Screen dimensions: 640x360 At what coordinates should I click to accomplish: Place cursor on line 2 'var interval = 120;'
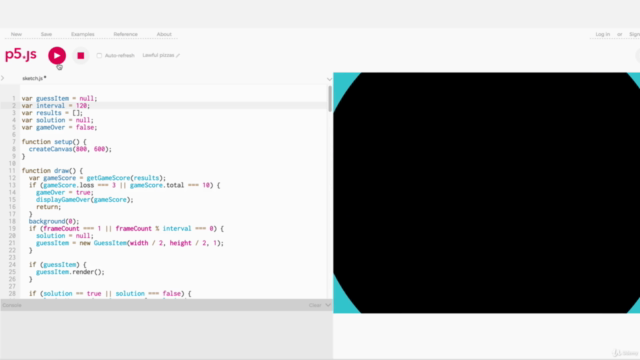click(x=56, y=106)
